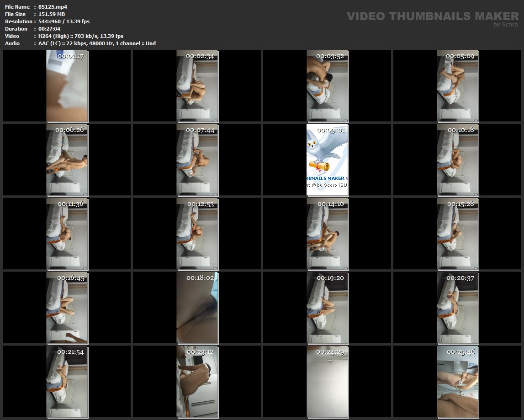Viewport: 524px width, 420px height.
Task: Click the File Name label
Action: [x=17, y=7]
